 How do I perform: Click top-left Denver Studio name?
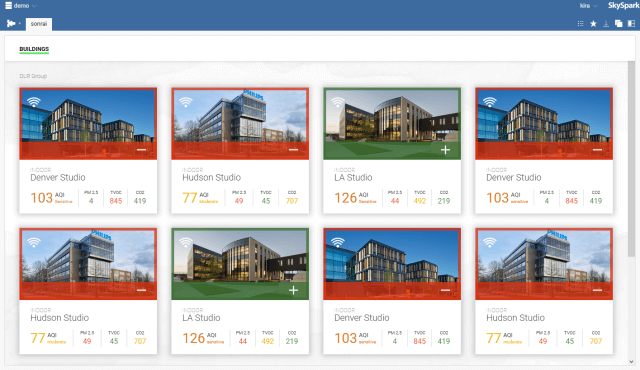pyautogui.click(x=58, y=177)
